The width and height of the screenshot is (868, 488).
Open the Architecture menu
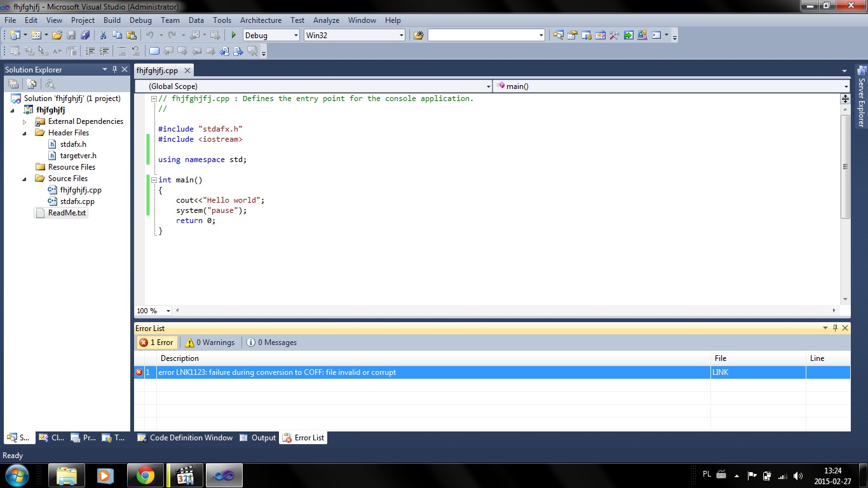coord(261,20)
